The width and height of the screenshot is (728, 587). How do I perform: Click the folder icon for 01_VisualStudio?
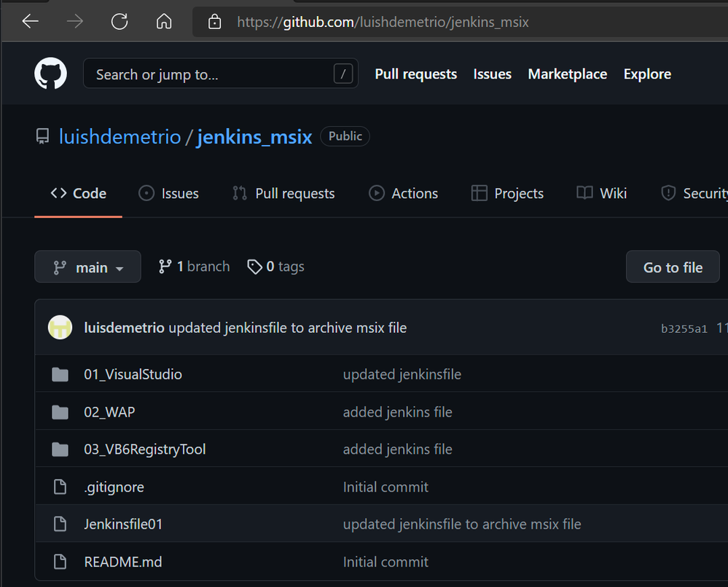coord(60,374)
